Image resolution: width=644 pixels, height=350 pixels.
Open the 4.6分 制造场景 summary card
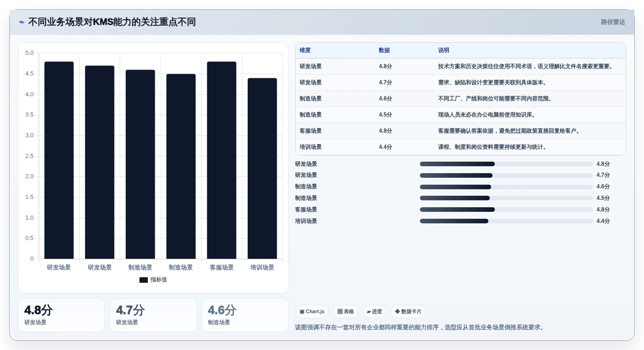(245, 315)
